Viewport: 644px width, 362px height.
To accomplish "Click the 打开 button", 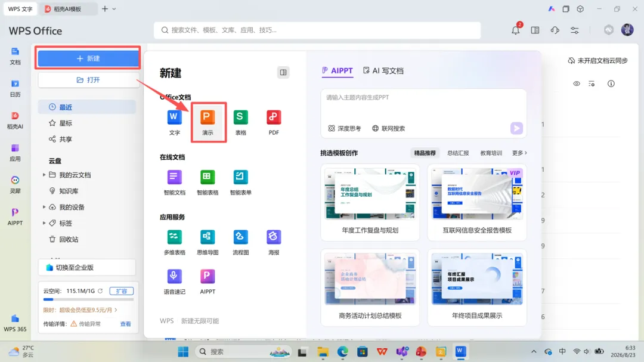I will tap(88, 80).
